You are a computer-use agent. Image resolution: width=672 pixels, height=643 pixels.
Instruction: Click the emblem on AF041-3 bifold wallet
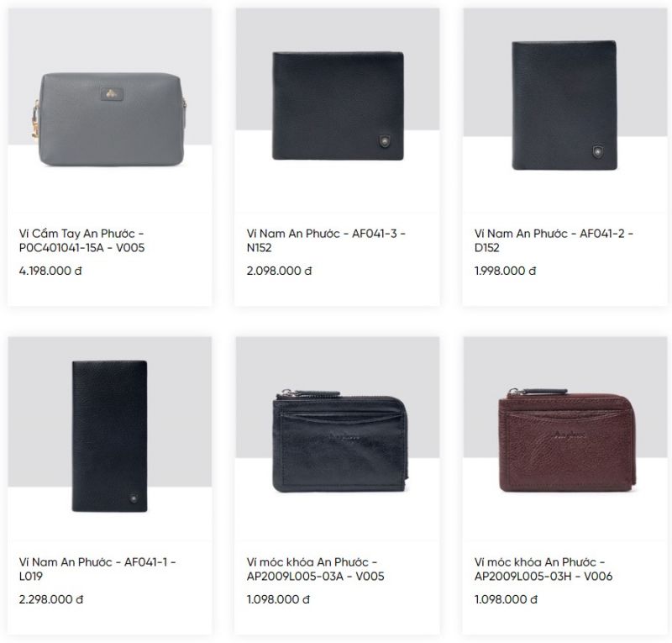click(385, 140)
